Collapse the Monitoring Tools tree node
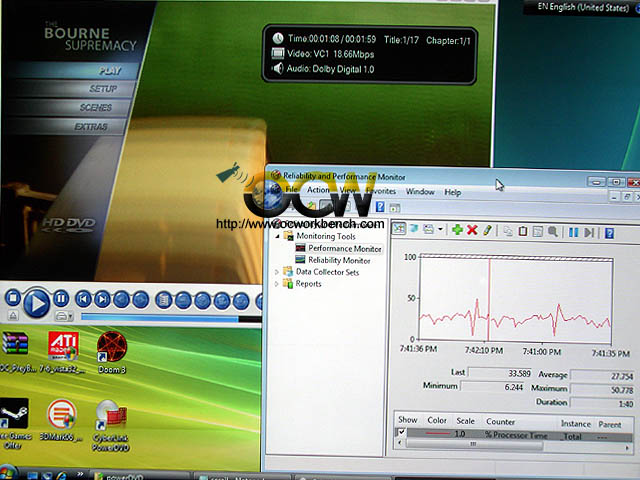Image resolution: width=640 pixels, height=480 pixels. (x=278, y=236)
